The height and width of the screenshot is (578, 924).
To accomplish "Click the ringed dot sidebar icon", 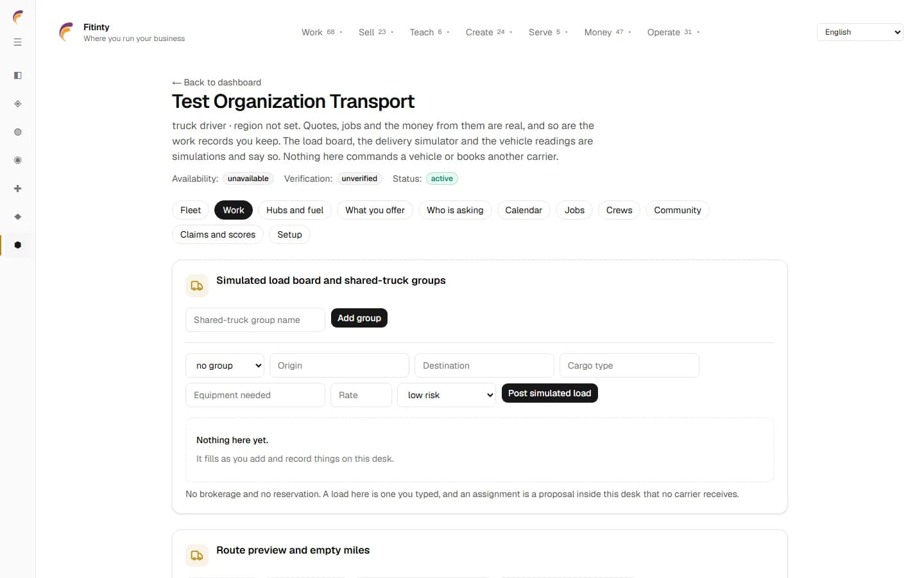I will point(18,161).
